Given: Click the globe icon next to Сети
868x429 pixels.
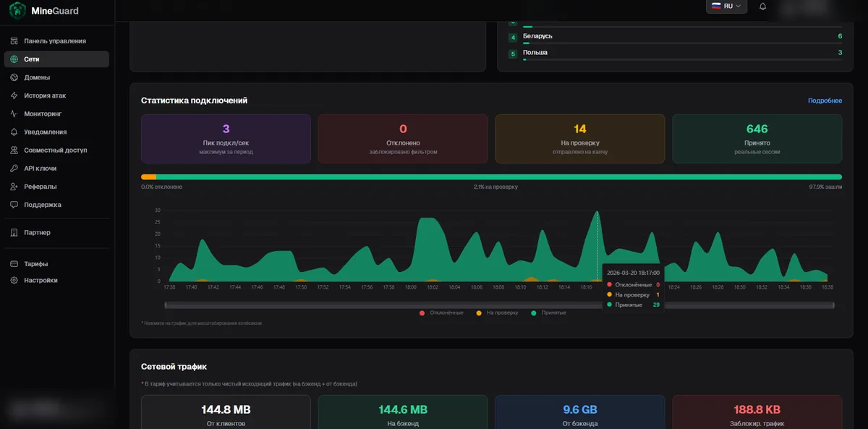Looking at the screenshot, I should [x=14, y=59].
